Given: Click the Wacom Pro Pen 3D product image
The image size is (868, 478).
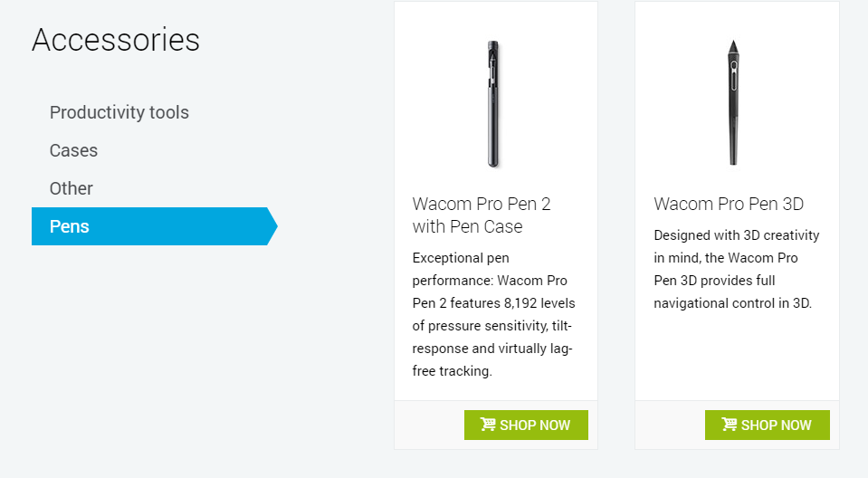Looking at the screenshot, I should 734,102.
